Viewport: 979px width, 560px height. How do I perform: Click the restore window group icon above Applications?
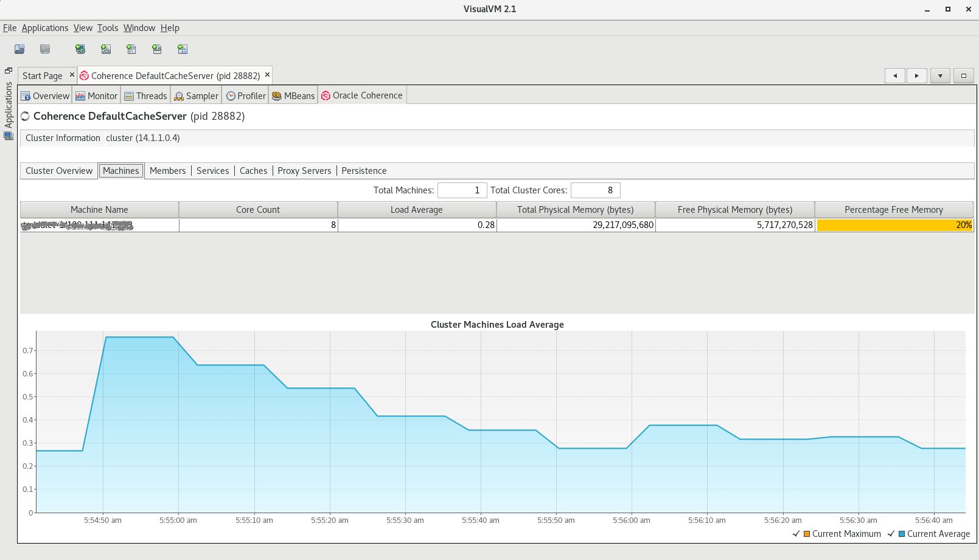pos(9,71)
